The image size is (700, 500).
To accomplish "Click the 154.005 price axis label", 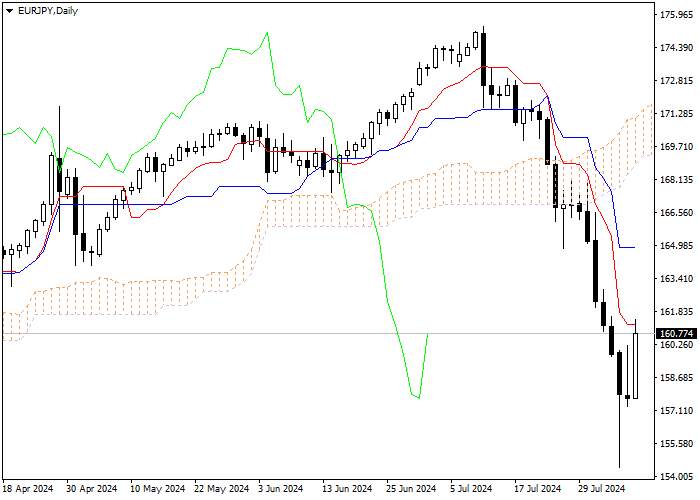I will [676, 477].
